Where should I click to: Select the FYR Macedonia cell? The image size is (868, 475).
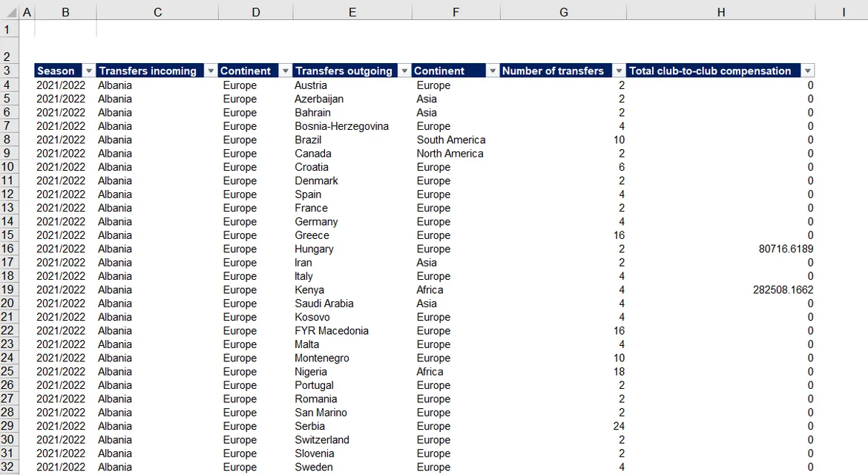point(332,330)
